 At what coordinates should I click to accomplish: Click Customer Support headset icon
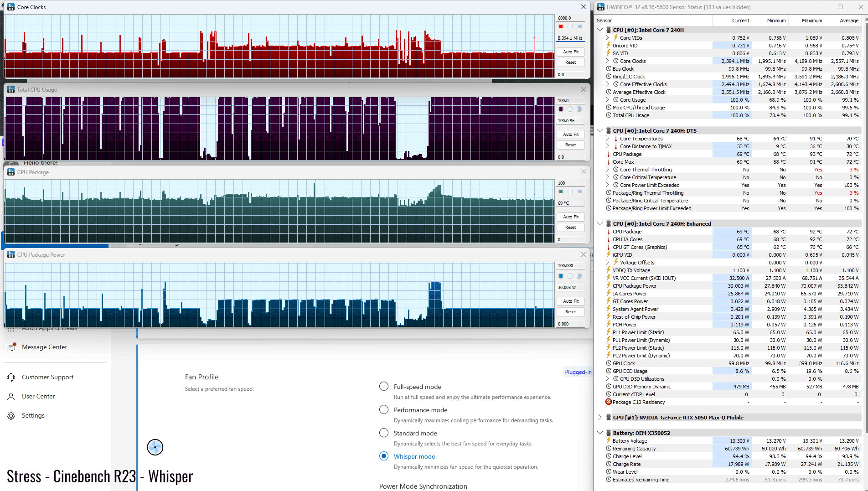tap(11, 377)
